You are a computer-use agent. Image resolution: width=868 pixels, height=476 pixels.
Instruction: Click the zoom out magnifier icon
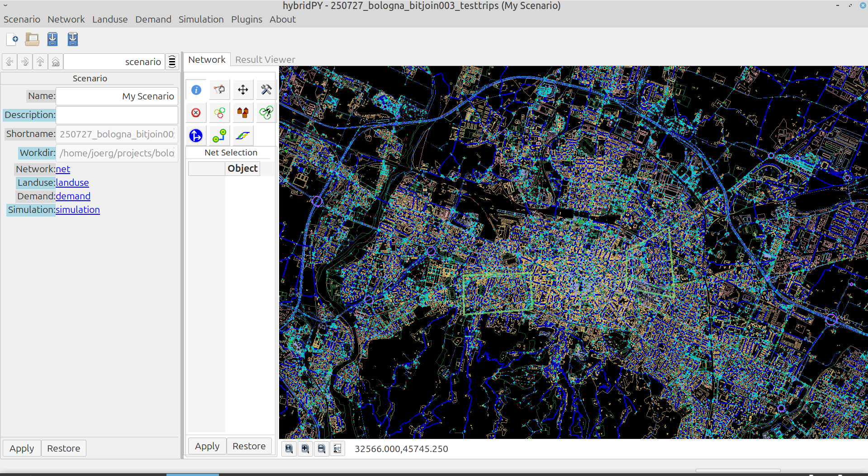322,449
